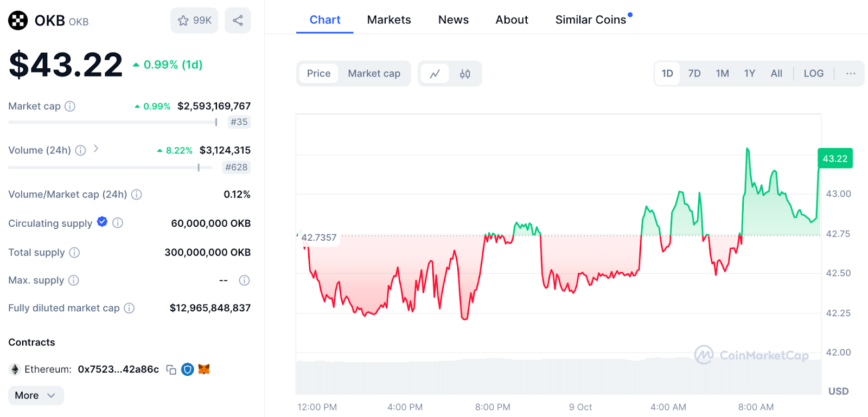Show Market cap info tooltip icon
This screenshot has height=417, width=868.
[x=70, y=106]
